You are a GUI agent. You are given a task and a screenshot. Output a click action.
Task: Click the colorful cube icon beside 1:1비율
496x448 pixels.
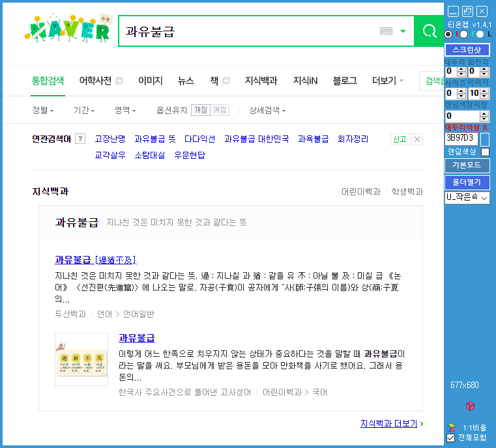[x=451, y=428]
